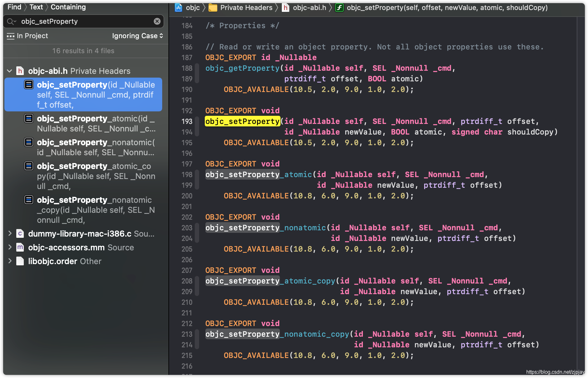Open the Find breadcrumb menu
The image size is (588, 378).
[x=14, y=7]
